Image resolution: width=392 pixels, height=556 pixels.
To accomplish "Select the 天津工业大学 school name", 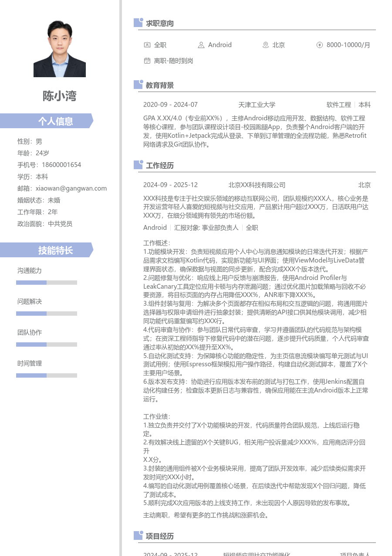I will [x=257, y=105].
